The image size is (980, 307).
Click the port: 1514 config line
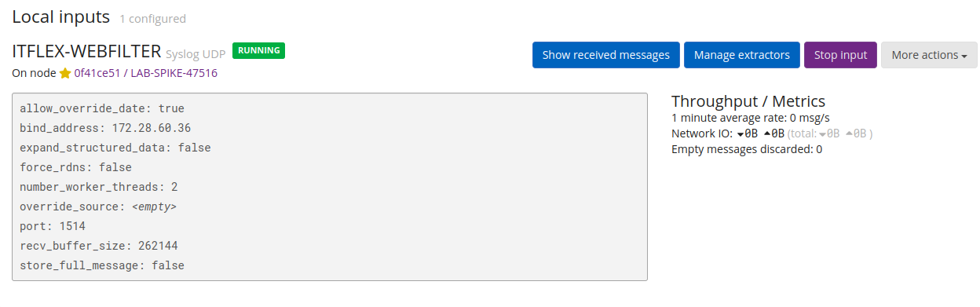[x=53, y=226]
